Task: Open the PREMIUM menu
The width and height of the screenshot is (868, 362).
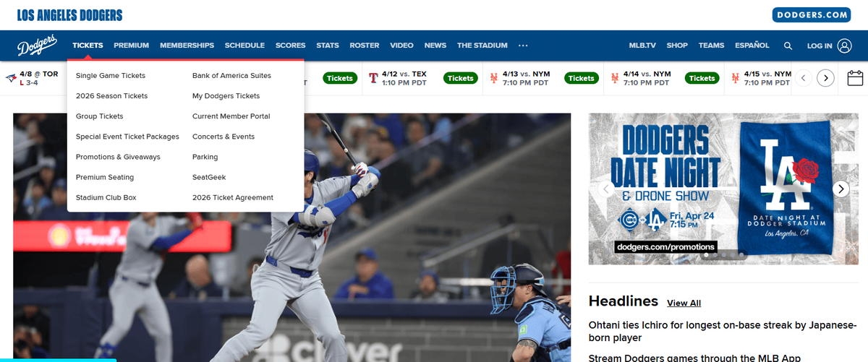Action: coord(131,46)
